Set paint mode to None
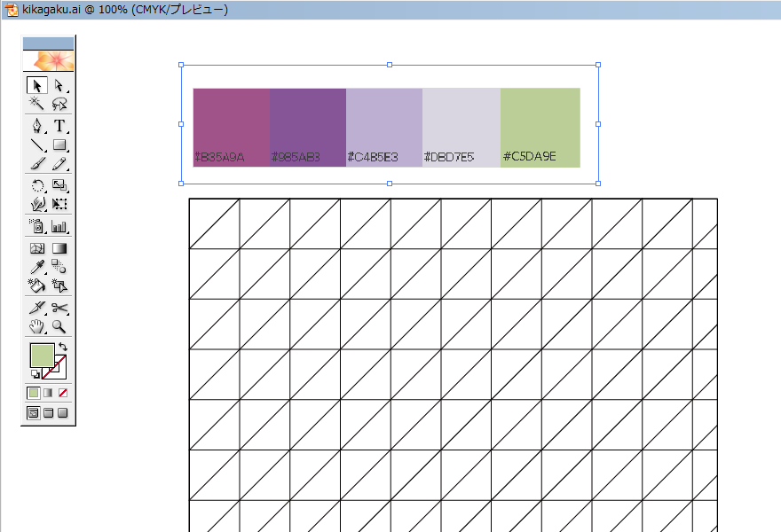 point(63,393)
